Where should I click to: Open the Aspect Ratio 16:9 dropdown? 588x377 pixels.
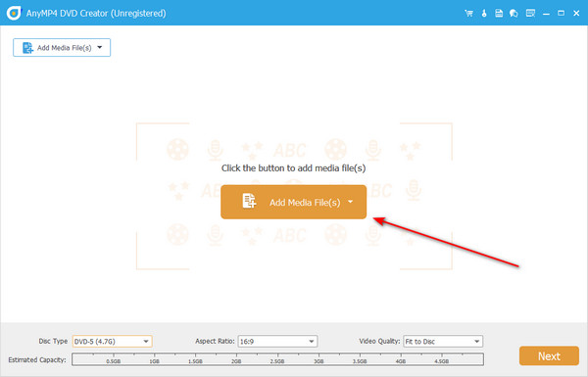click(x=277, y=342)
